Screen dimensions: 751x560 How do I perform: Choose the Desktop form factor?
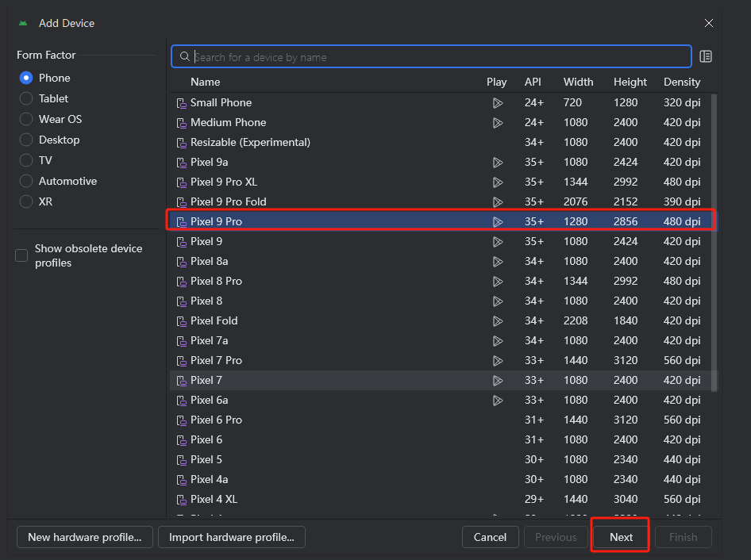coord(26,140)
